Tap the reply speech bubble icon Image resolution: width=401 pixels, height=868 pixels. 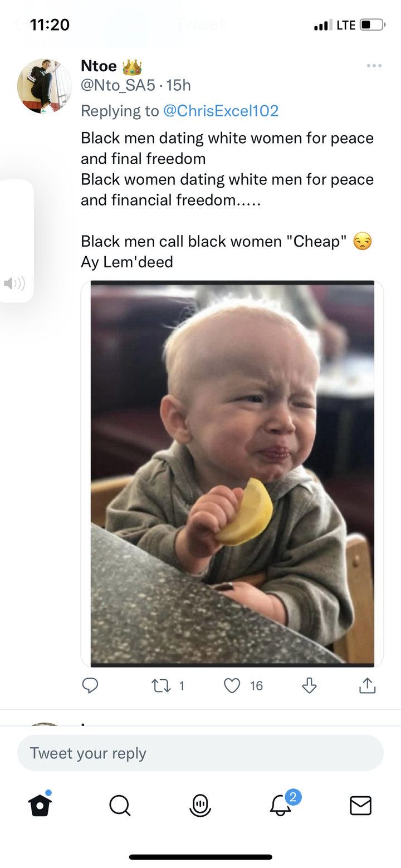click(90, 685)
